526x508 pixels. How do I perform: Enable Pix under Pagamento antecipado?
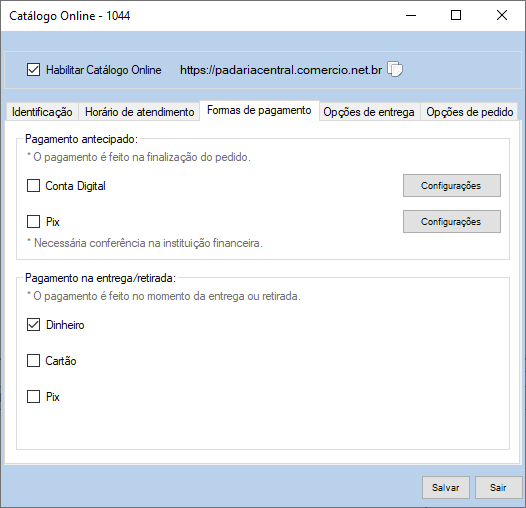(34, 221)
